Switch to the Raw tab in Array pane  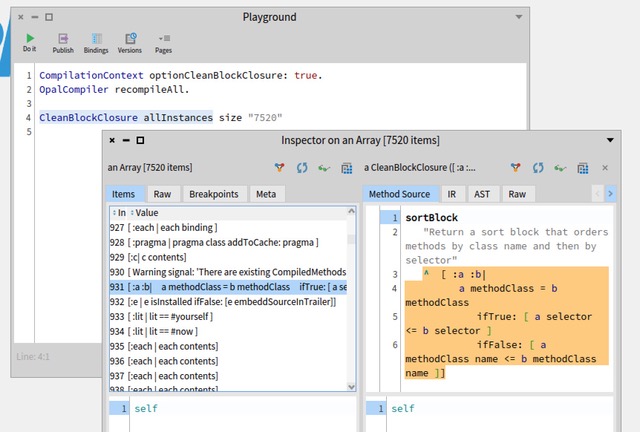click(x=161, y=194)
